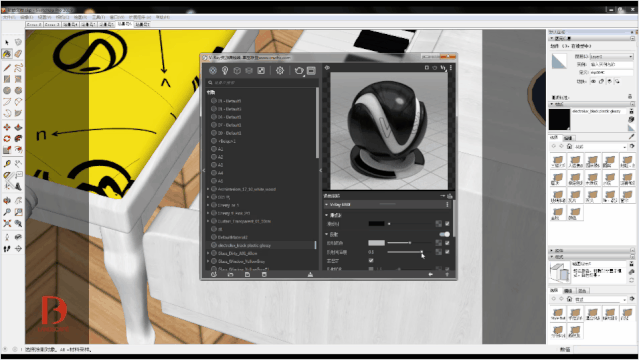The height and width of the screenshot is (360, 639).
Task: Click diffuse texture slot button
Action: click(x=438, y=223)
